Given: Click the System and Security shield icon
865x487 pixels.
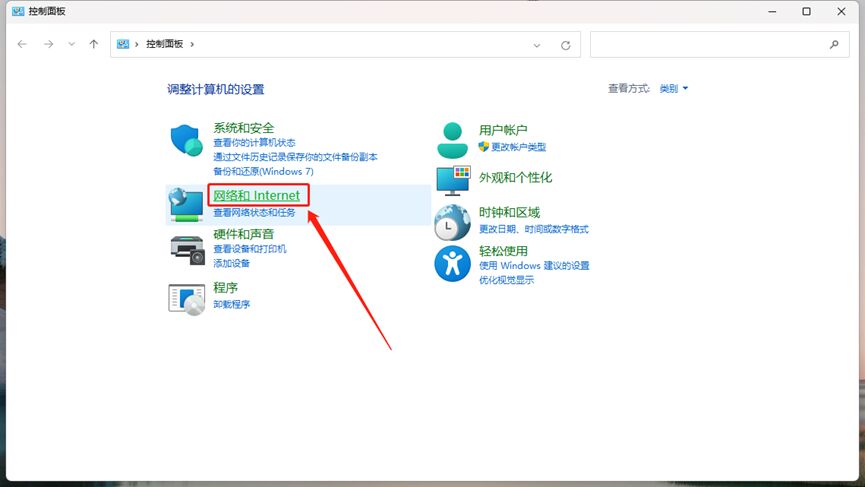Looking at the screenshot, I should point(187,142).
